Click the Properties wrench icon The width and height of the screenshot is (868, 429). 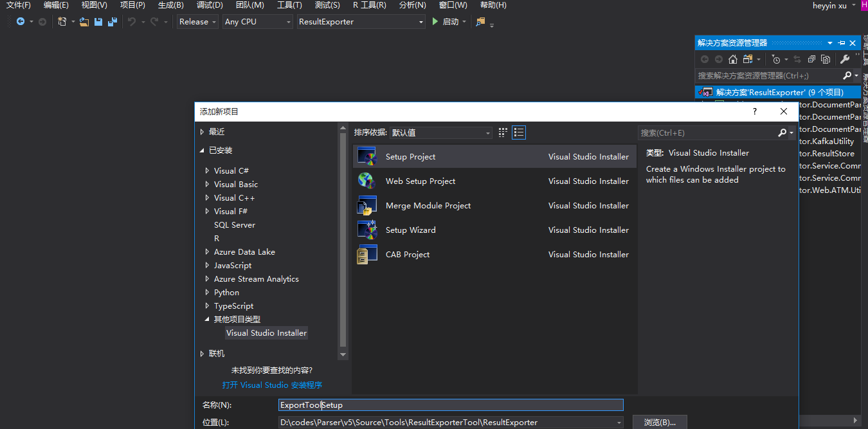coord(845,59)
